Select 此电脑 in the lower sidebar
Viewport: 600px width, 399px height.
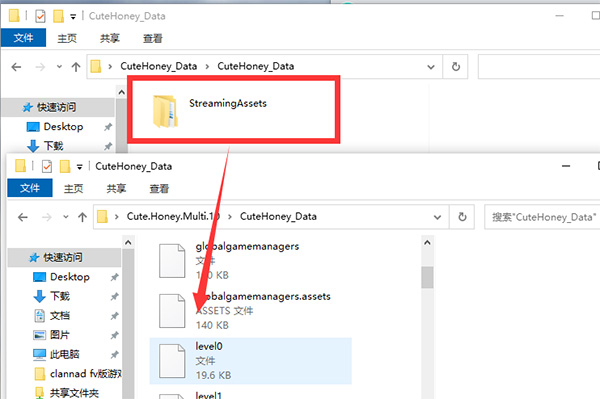tap(64, 354)
